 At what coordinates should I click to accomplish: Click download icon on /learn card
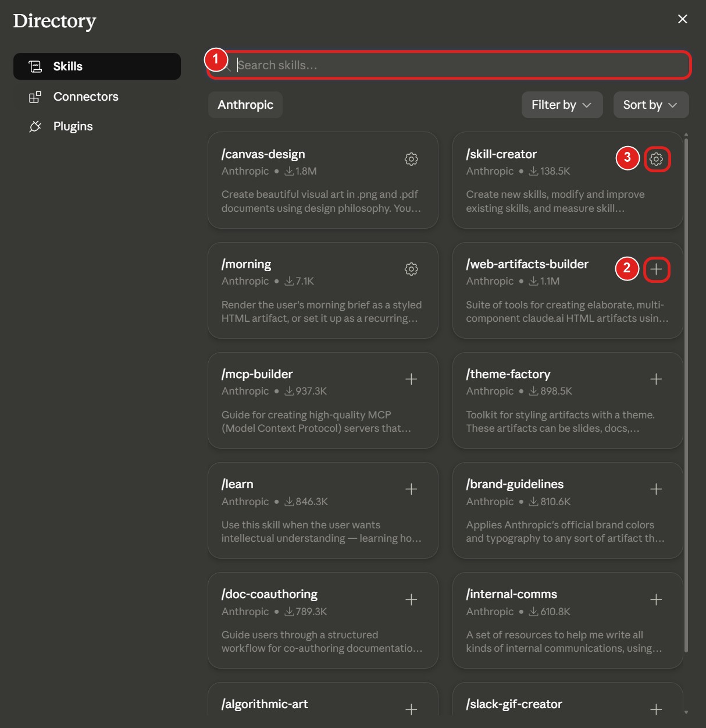click(289, 502)
